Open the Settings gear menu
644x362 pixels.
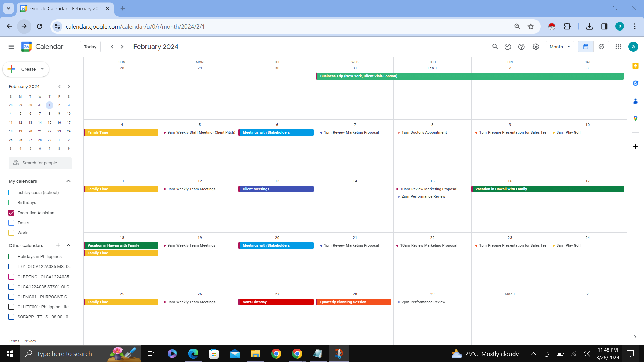click(x=536, y=47)
